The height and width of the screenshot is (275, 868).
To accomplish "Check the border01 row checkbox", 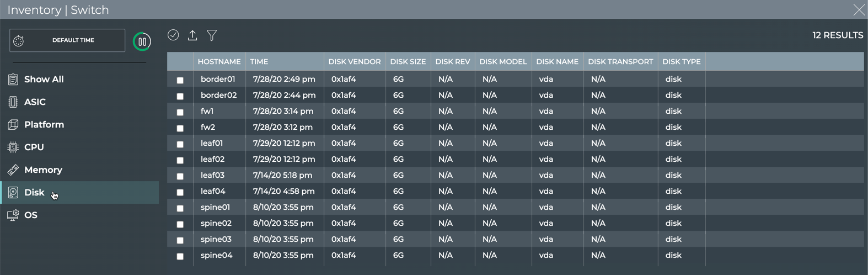I will pyautogui.click(x=180, y=80).
